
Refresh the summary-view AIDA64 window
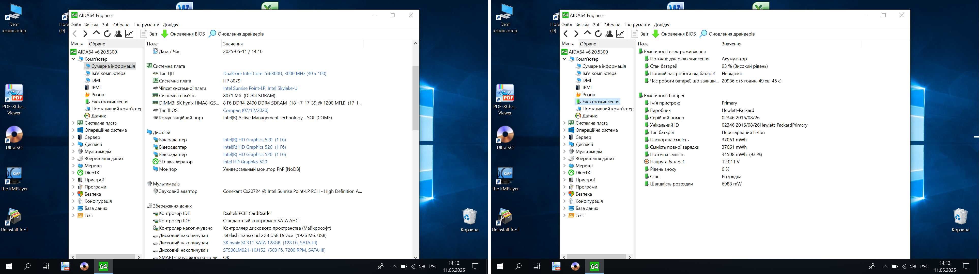click(x=107, y=34)
